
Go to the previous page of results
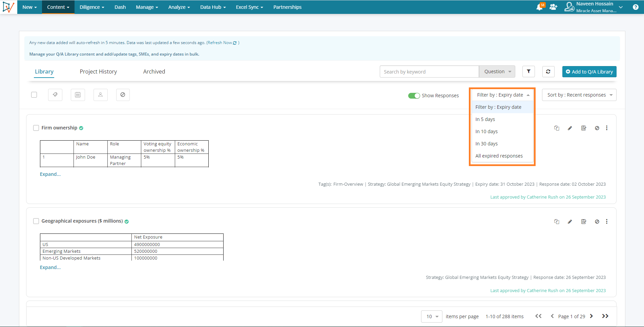(552, 316)
